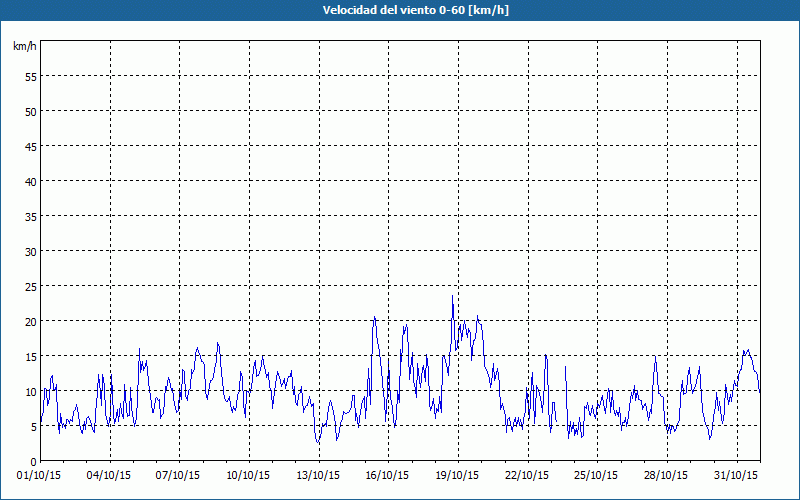Click the y-axis value '0'

tap(34, 462)
